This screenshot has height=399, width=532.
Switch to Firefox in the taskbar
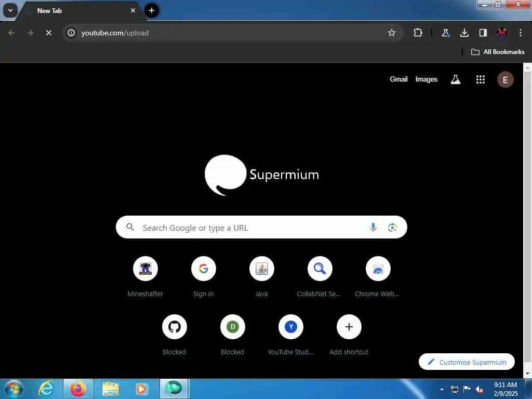(x=78, y=389)
